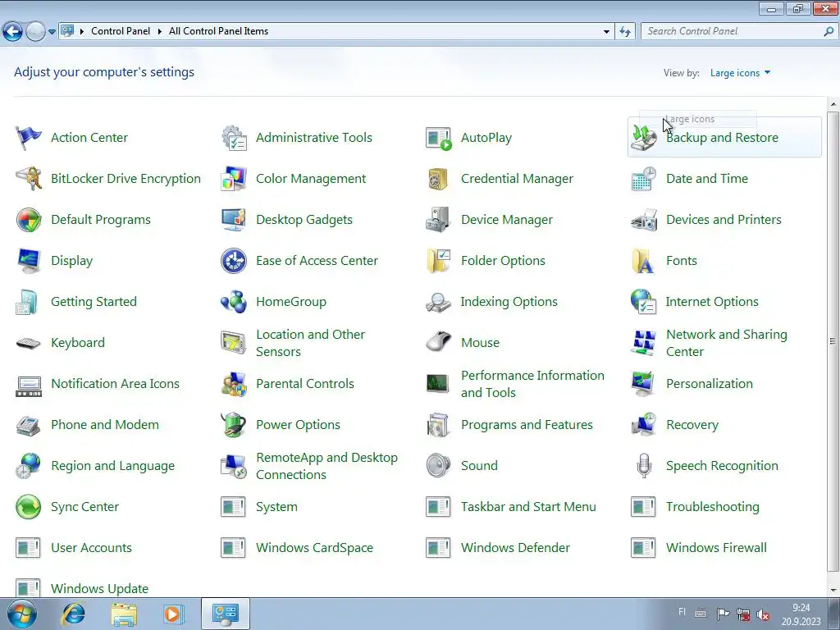This screenshot has height=630, width=840.
Task: Refresh the Control Panel view
Action: [x=625, y=32]
